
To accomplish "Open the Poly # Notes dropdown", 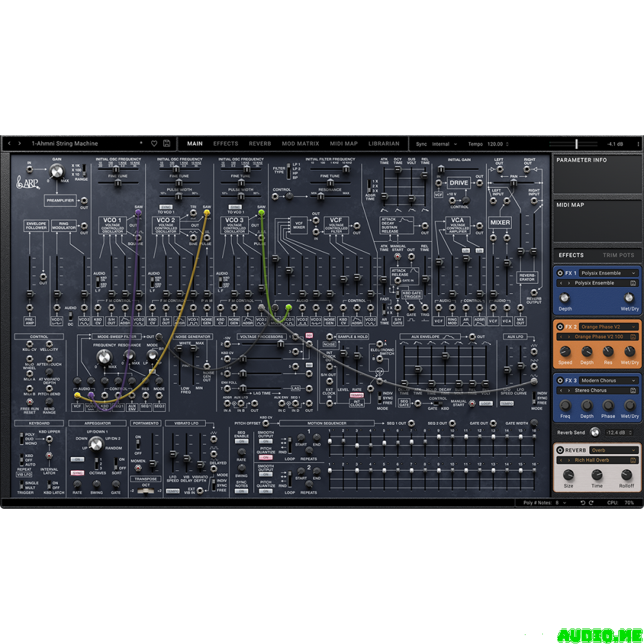I will point(562,503).
